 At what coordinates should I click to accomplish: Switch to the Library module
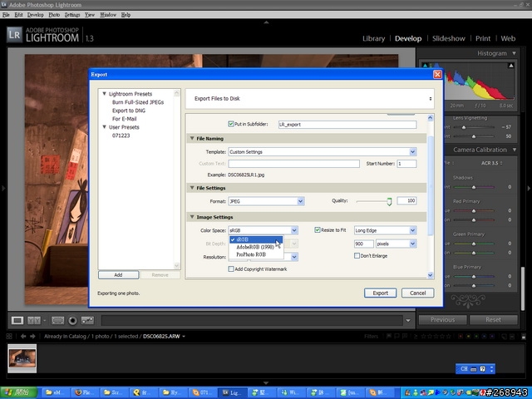(373, 38)
